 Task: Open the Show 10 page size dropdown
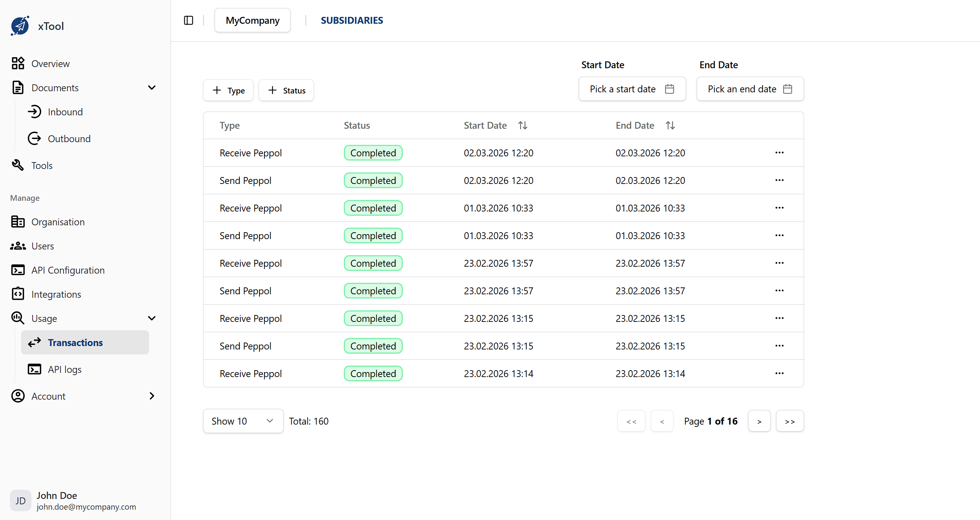(243, 421)
